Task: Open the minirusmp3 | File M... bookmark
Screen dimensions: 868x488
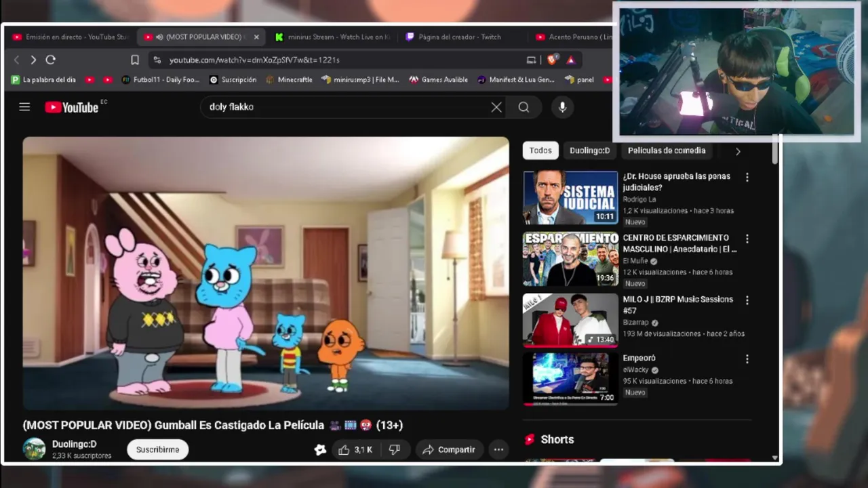Action: (x=360, y=79)
